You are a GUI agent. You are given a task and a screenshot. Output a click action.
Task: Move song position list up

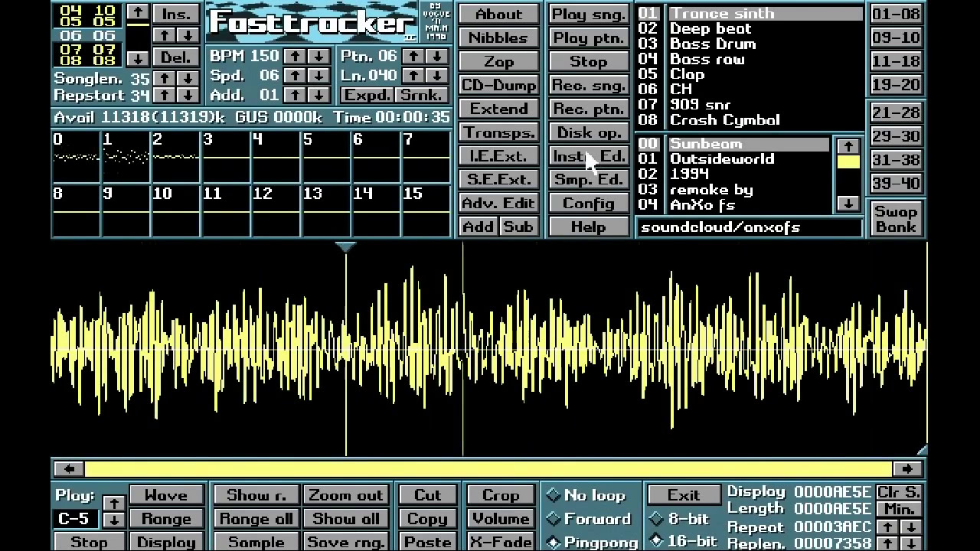138,12
